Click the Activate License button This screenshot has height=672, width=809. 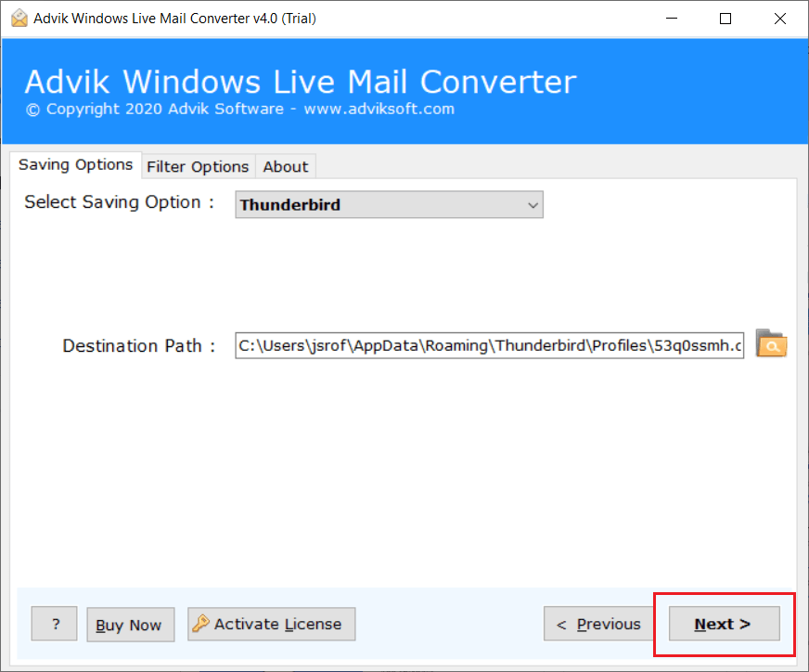point(272,624)
